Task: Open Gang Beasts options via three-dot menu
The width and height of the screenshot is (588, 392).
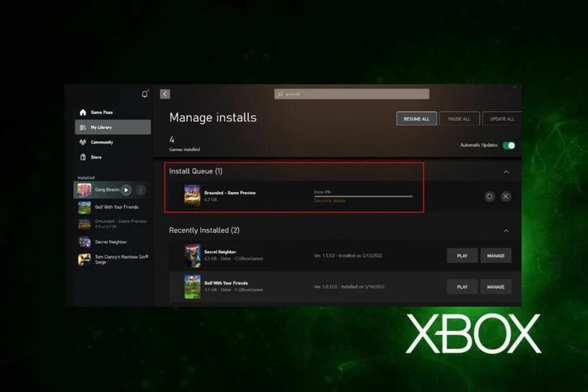Action: point(139,190)
